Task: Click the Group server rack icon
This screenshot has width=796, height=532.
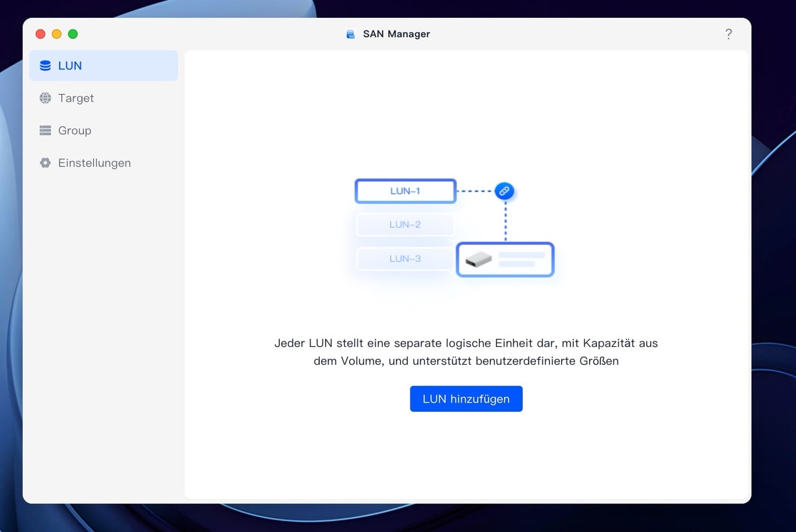Action: (x=45, y=131)
